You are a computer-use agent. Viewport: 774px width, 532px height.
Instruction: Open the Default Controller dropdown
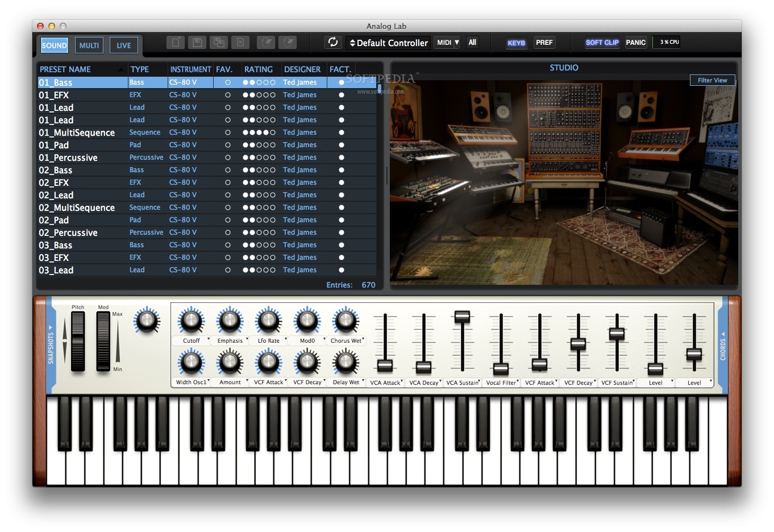[x=389, y=43]
